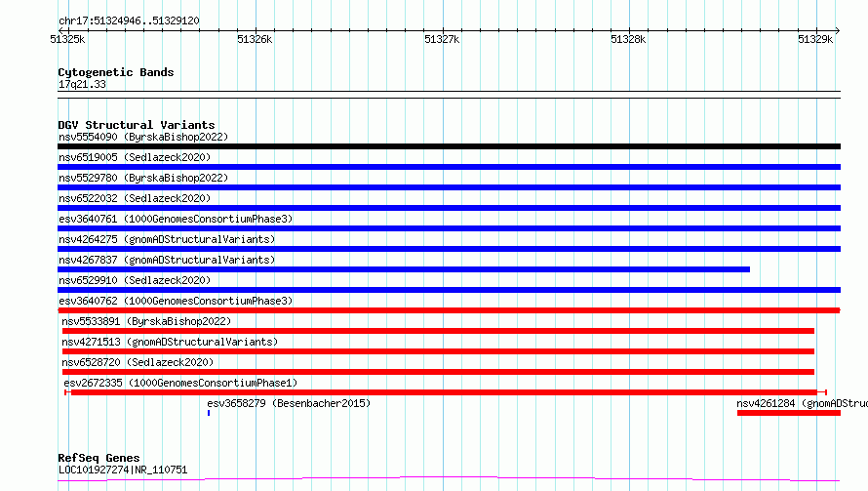Image resolution: width=868 pixels, height=491 pixels.
Task: Select the esv3640762 (1000GenomesConsortiumPhase3) label
Action: pos(176,301)
